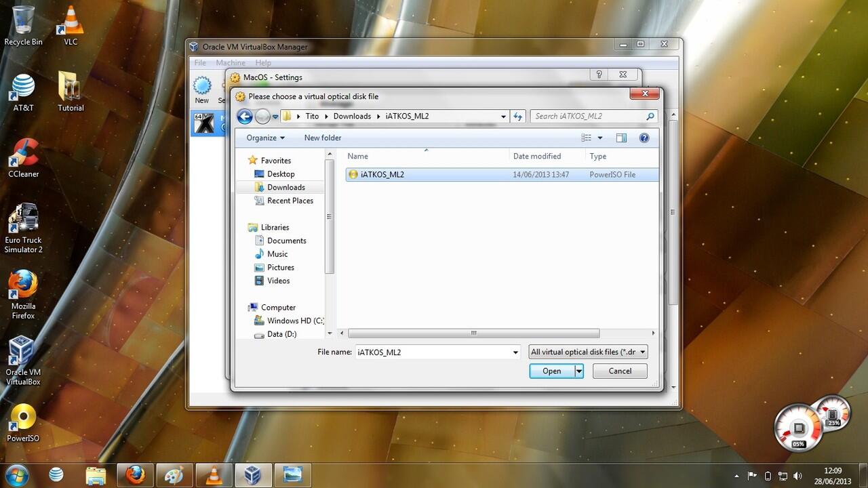The image size is (868, 488).
Task: Click the Open button
Action: tap(551, 371)
